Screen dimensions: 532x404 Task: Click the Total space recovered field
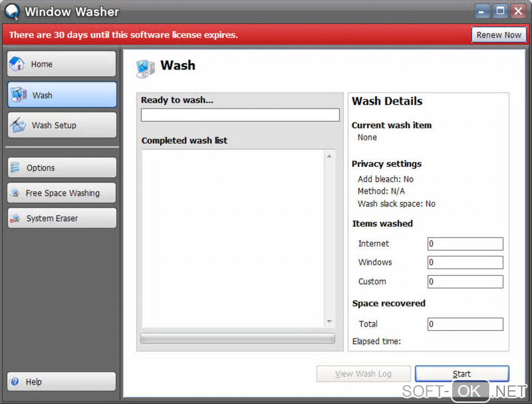tap(465, 324)
